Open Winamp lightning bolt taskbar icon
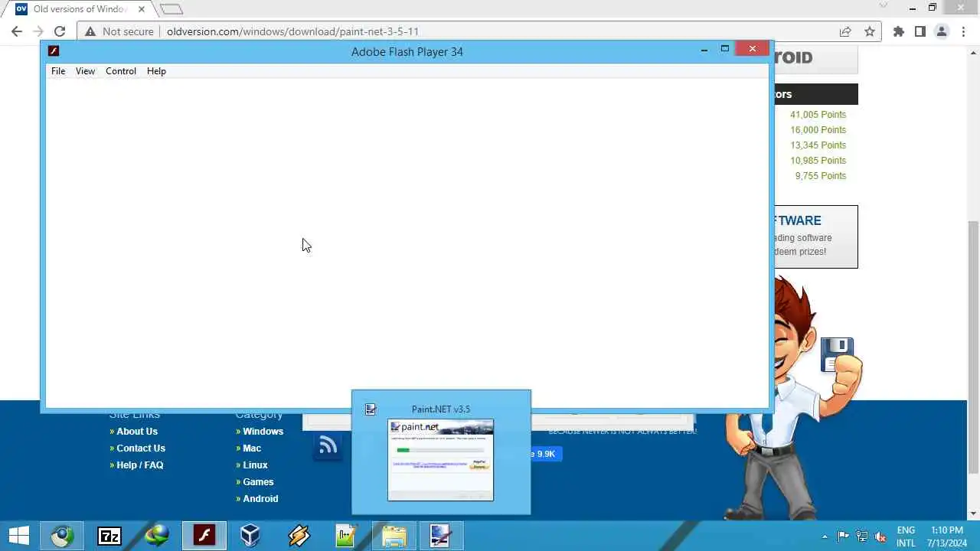 [299, 536]
